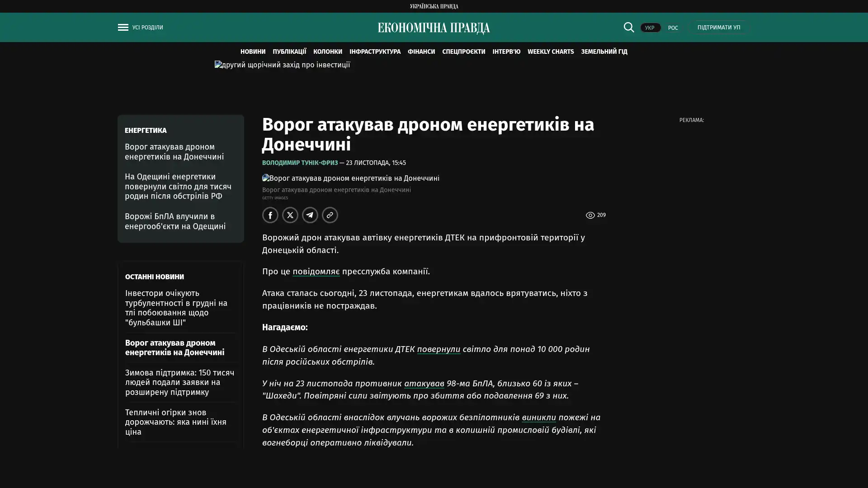
Task: Share article via Telegram
Action: [310, 215]
